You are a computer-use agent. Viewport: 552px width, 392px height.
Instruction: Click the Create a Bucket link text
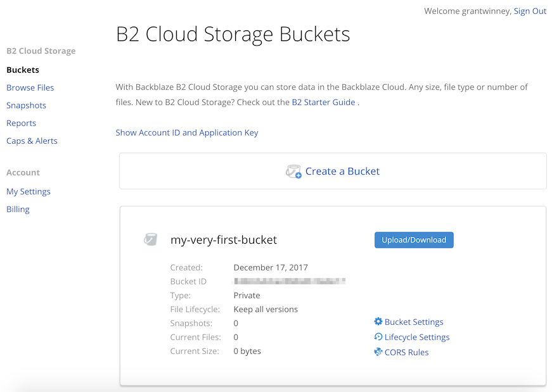pos(342,172)
